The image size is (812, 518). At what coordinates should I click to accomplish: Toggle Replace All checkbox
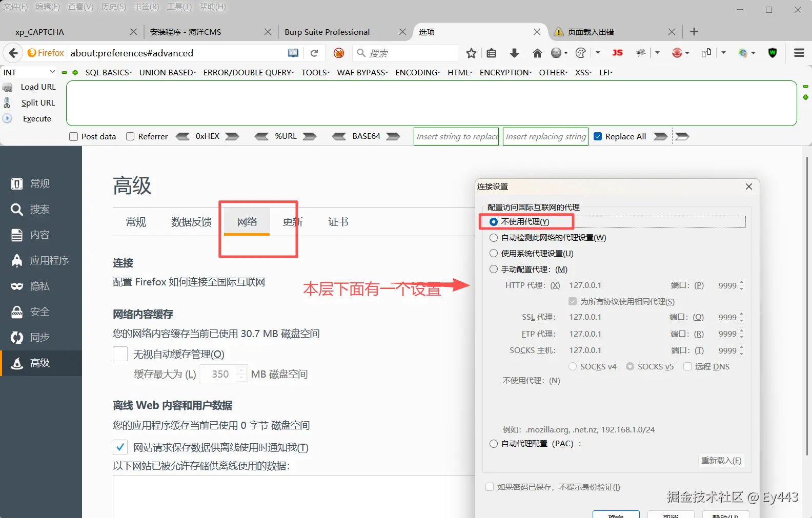pos(598,136)
